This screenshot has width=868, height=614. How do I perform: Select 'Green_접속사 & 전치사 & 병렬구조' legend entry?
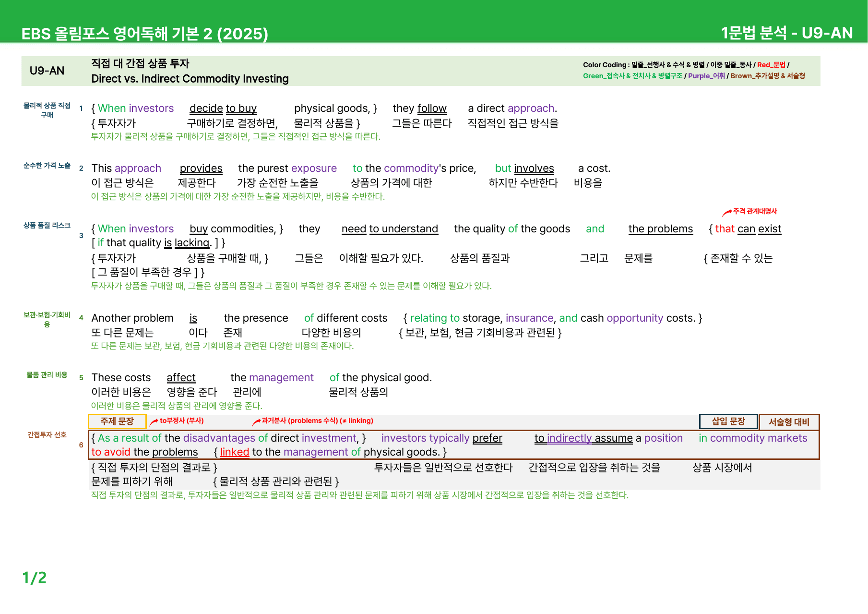tap(632, 76)
